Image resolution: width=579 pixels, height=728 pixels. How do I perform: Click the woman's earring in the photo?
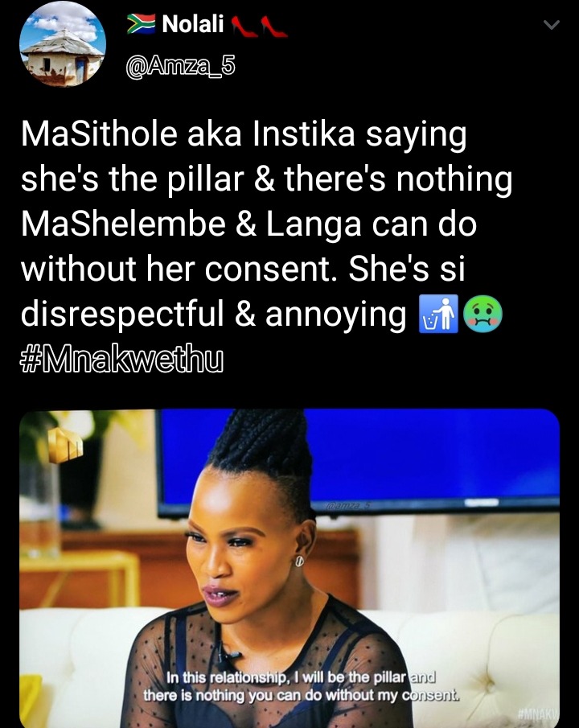299,561
